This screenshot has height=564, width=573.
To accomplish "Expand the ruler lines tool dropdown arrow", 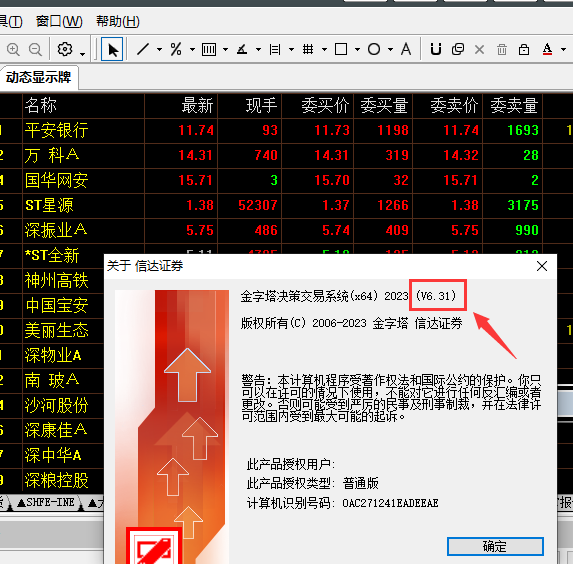I will [x=291, y=49].
